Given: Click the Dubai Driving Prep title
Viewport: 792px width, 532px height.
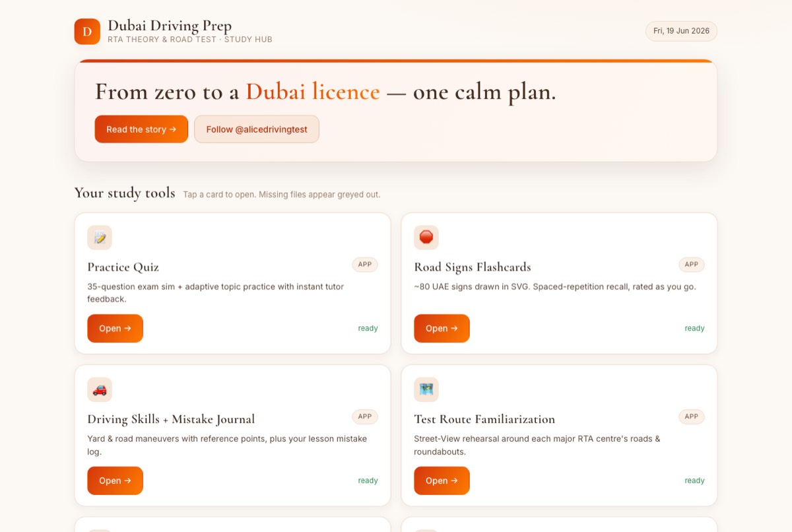Looking at the screenshot, I should tap(170, 26).
